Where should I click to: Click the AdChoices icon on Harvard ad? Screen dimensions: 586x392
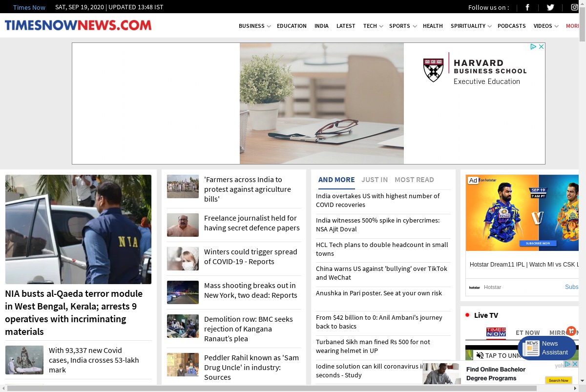tap(534, 47)
